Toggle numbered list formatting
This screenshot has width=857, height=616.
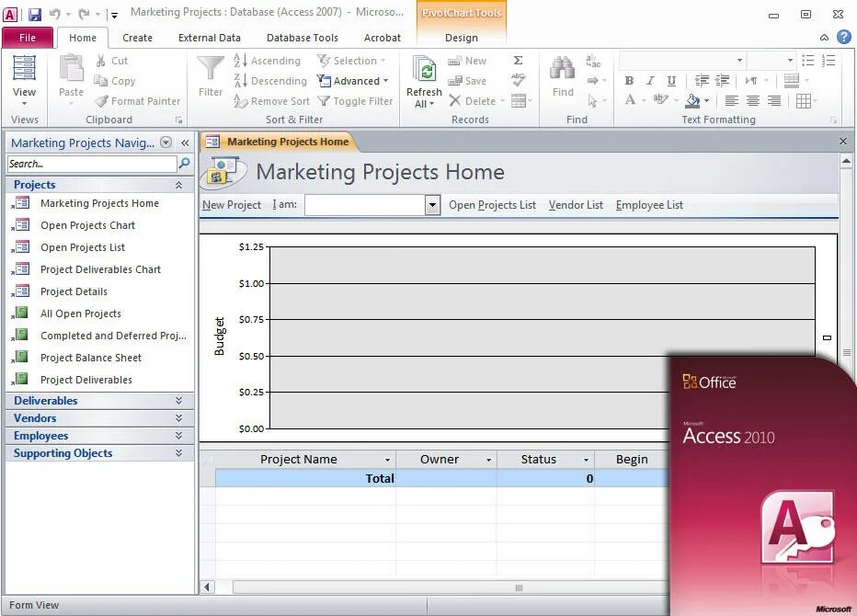(828, 60)
